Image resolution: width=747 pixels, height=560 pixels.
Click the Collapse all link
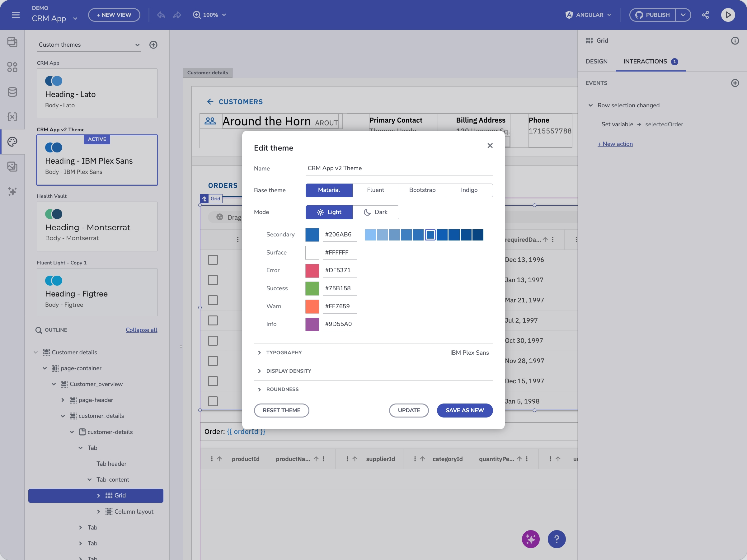(142, 330)
